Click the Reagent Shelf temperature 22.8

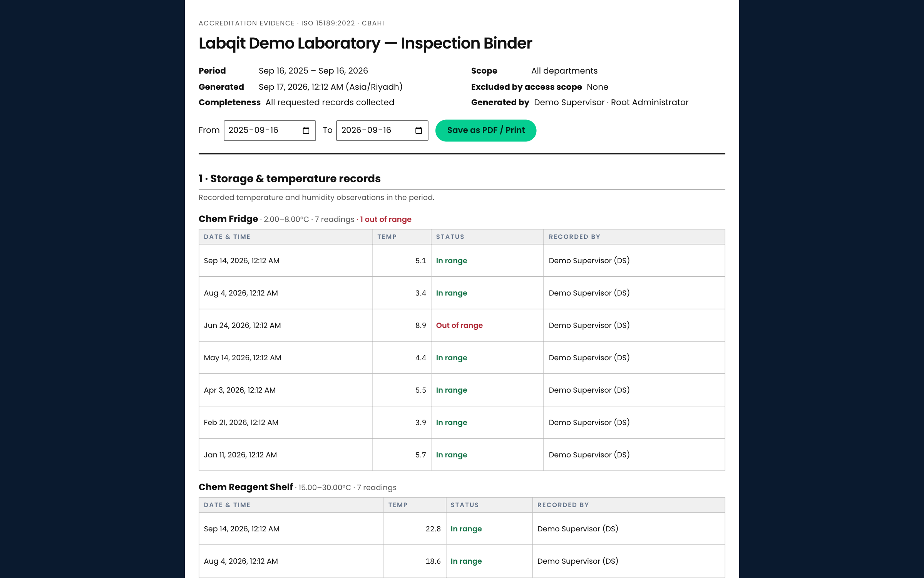coord(433,529)
